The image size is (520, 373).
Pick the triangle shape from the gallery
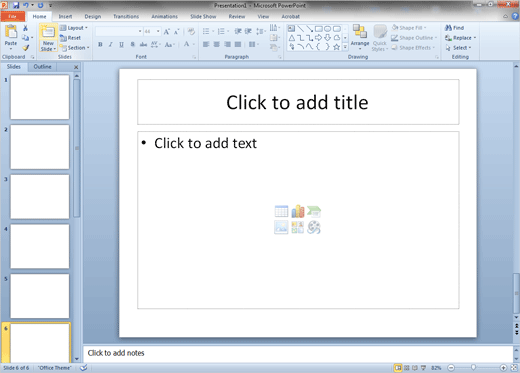tap(292, 38)
